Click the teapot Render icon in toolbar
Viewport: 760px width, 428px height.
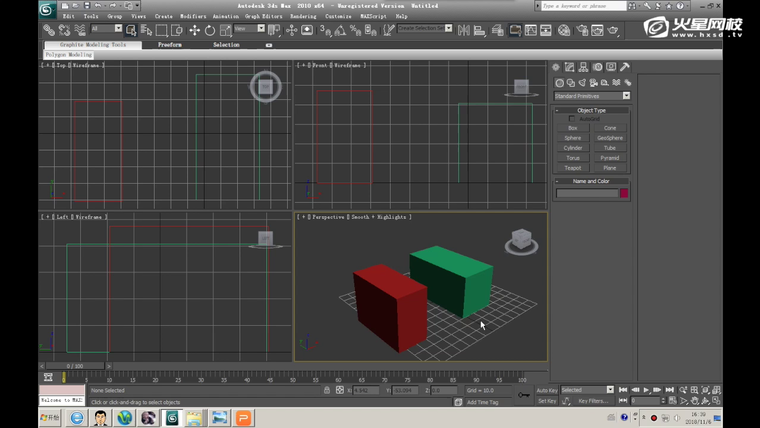point(613,31)
